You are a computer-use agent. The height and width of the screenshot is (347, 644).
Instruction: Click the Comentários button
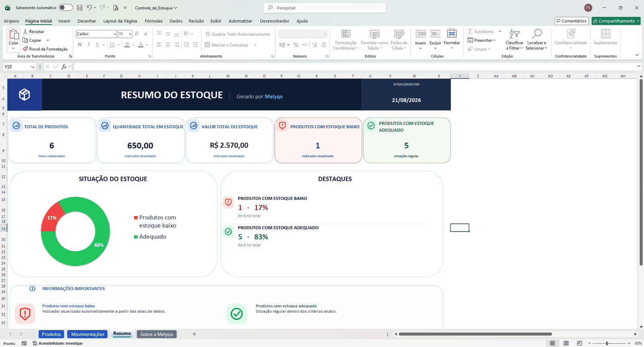pyautogui.click(x=572, y=21)
